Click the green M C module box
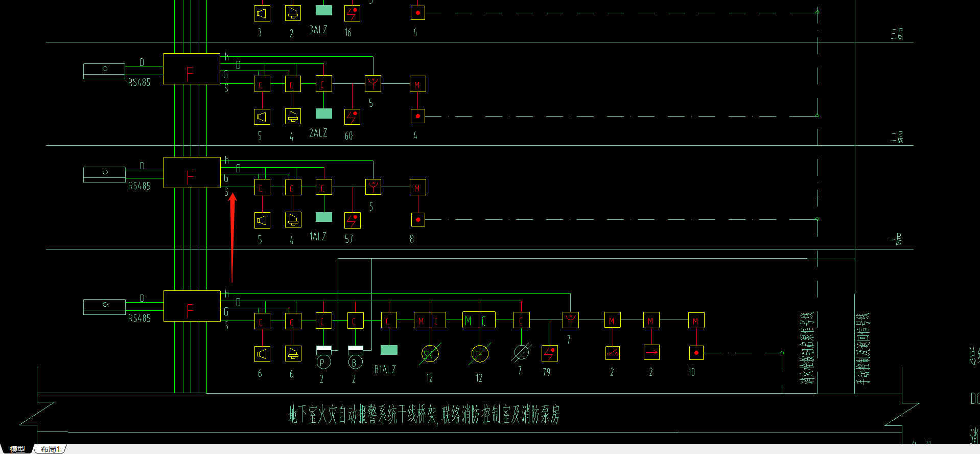Image resolution: width=980 pixels, height=454 pixels. click(479, 320)
